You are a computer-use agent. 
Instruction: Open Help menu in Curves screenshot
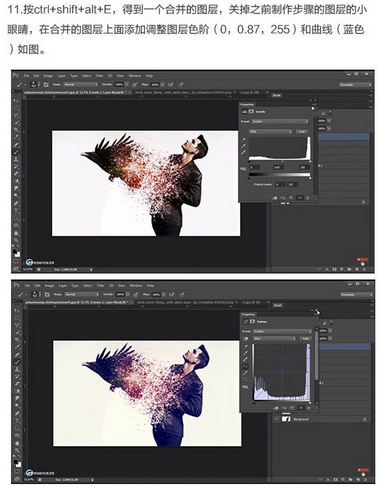[x=150, y=286]
